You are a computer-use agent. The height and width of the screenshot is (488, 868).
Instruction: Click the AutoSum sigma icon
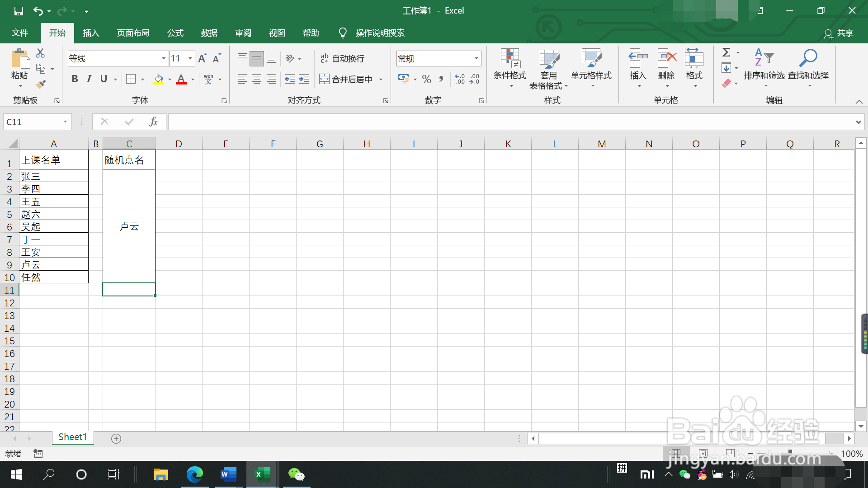coord(726,52)
